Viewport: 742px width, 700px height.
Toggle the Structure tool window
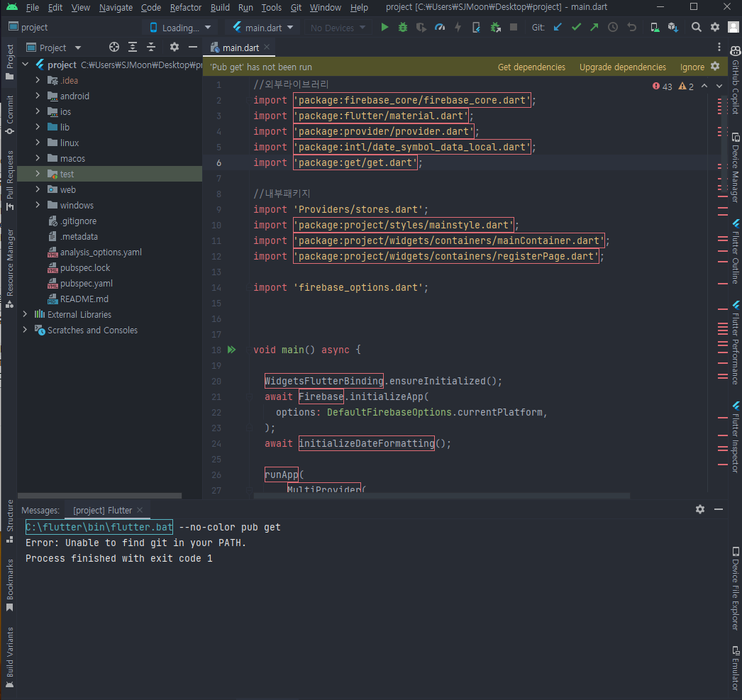[x=9, y=521]
